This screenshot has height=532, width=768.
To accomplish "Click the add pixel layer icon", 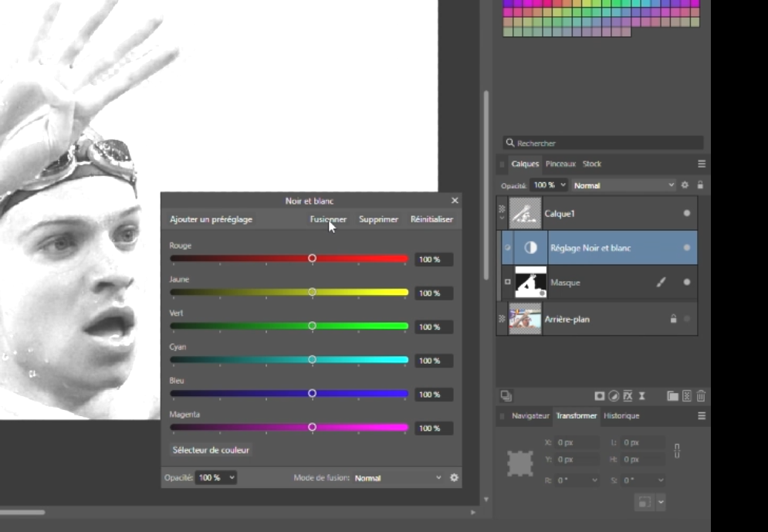I will pyautogui.click(x=686, y=396).
